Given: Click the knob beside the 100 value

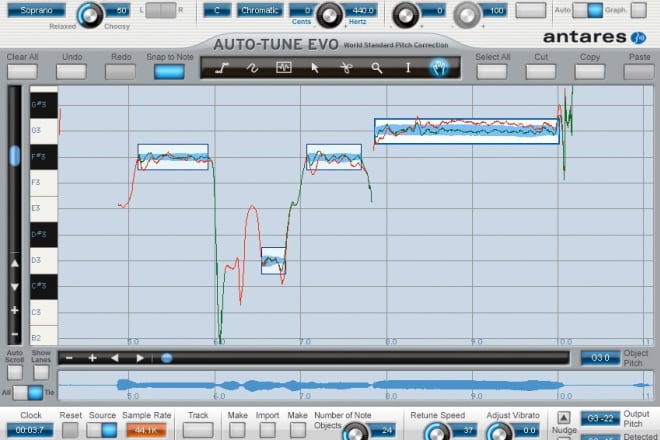Looking at the screenshot, I should pyautogui.click(x=466, y=15).
